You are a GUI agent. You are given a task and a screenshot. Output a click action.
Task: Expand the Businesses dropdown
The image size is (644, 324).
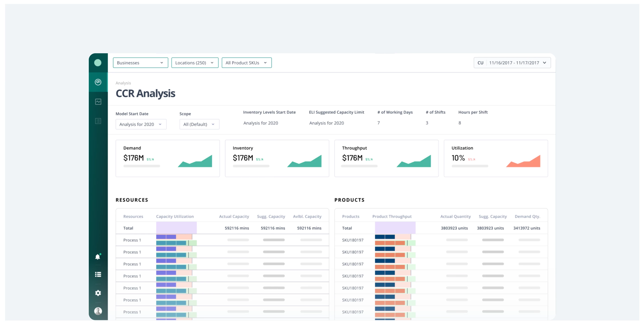140,63
